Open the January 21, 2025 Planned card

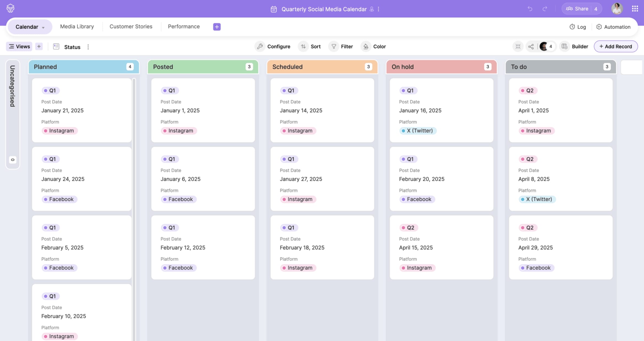coord(82,110)
